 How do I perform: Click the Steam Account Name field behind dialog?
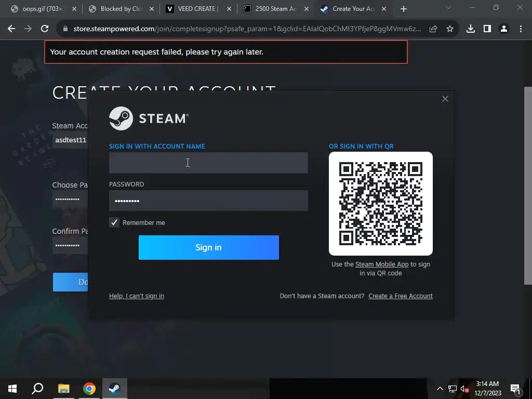tap(70, 140)
